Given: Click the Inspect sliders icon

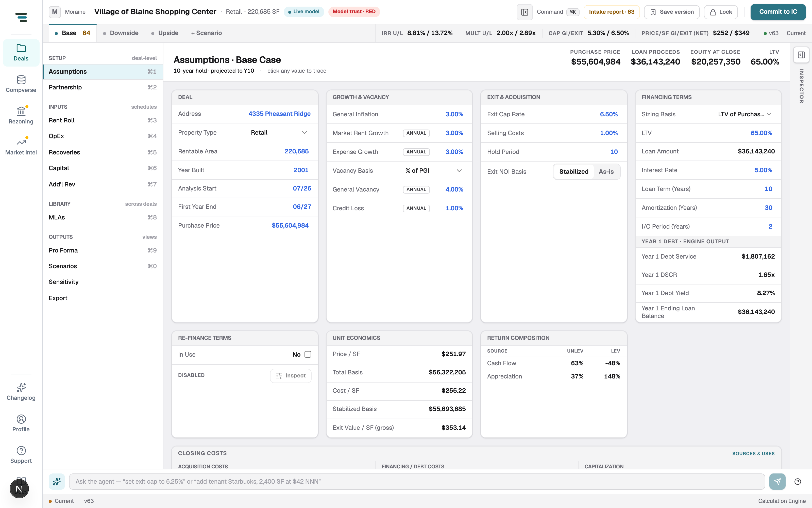Looking at the screenshot, I should [x=279, y=376].
